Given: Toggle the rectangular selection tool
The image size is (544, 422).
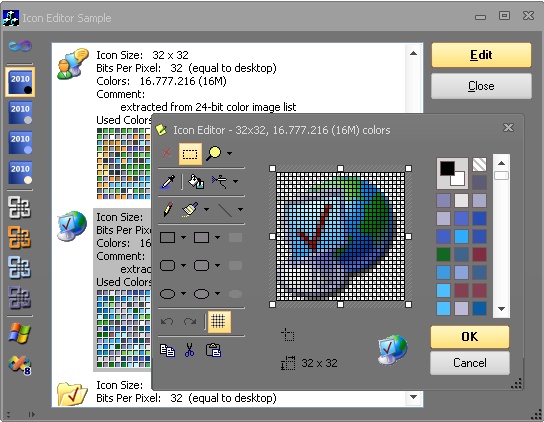Looking at the screenshot, I should tap(190, 153).
